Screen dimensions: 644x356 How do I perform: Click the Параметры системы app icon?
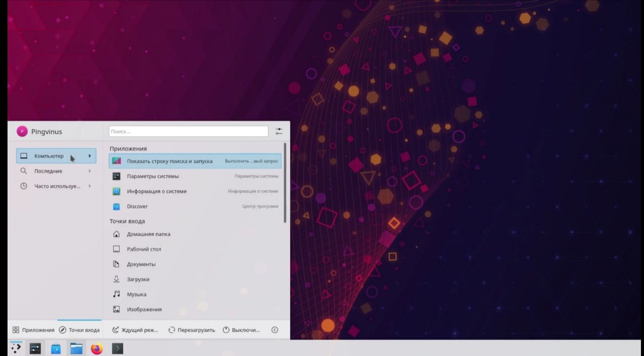(117, 176)
